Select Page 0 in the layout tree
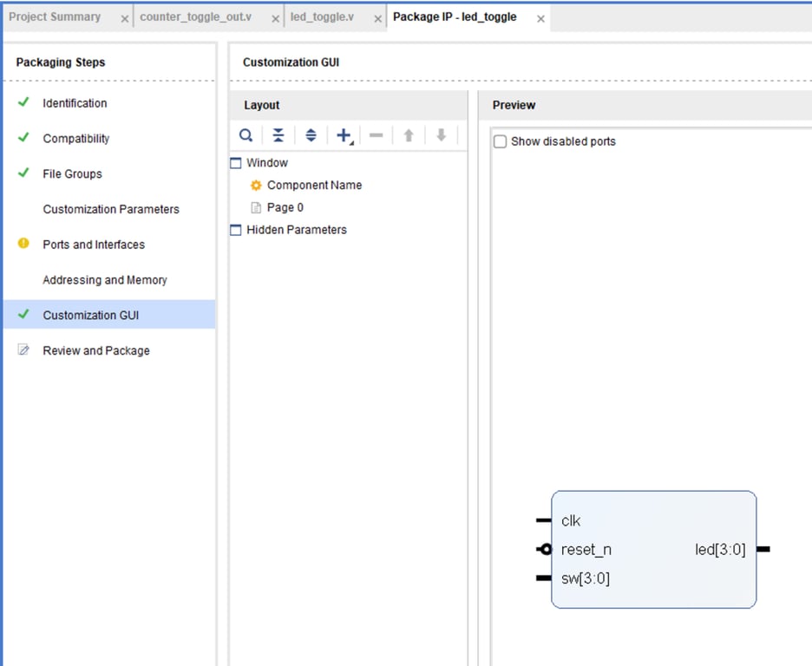Viewport: 812px width, 666px height. tap(285, 207)
